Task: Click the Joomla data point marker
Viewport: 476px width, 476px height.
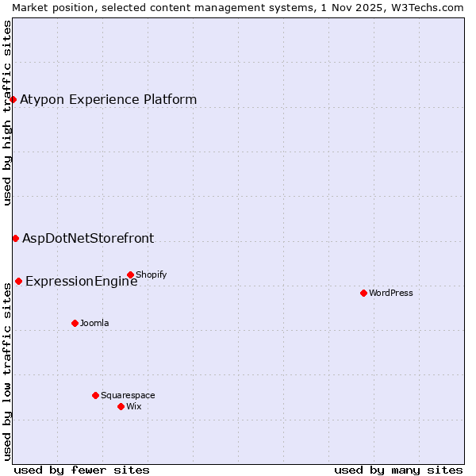Action: (75, 323)
